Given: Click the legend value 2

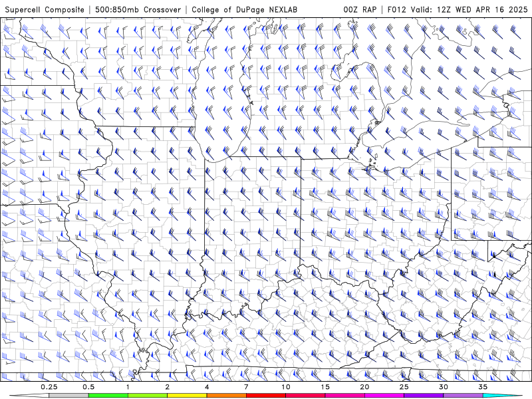Looking at the screenshot, I should (168, 387).
